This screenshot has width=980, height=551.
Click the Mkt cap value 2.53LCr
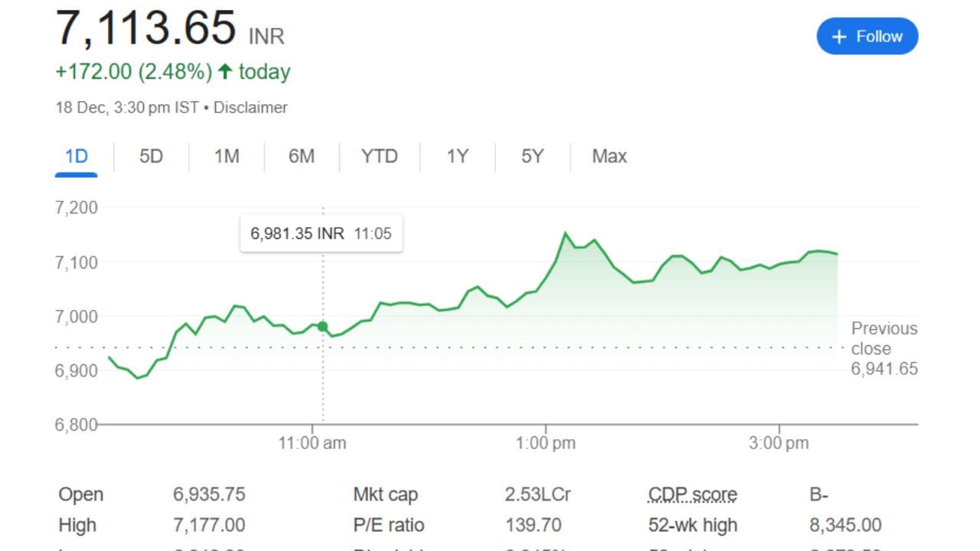point(538,494)
